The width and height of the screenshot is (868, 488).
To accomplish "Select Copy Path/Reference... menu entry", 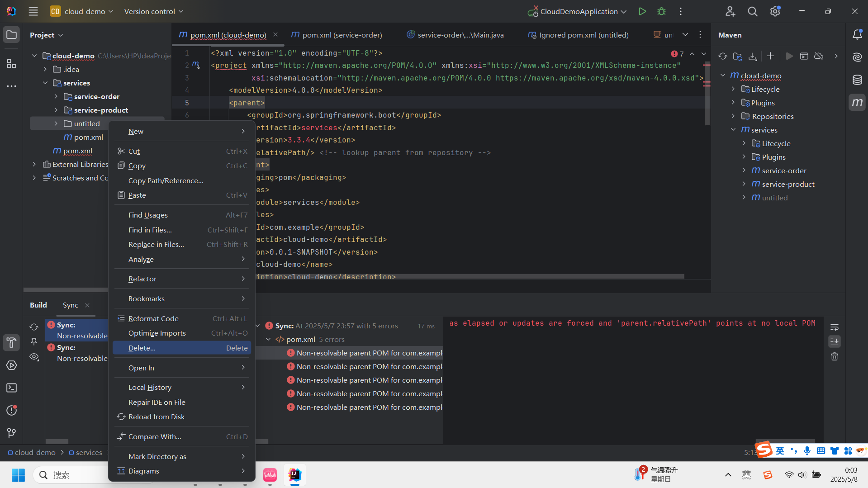I will pos(182,180).
